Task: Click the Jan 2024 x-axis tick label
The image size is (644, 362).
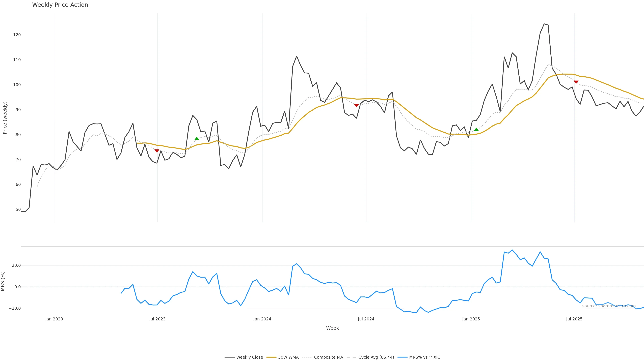Action: pos(262,319)
